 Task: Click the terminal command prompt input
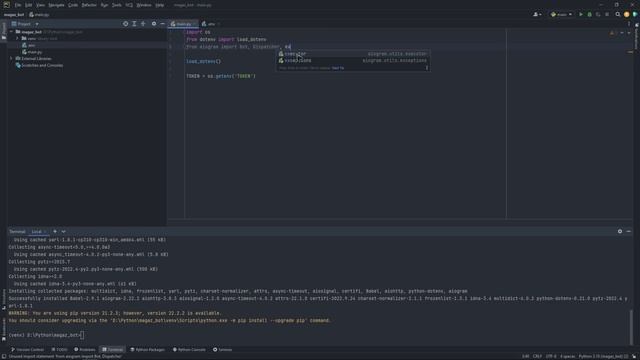82,335
